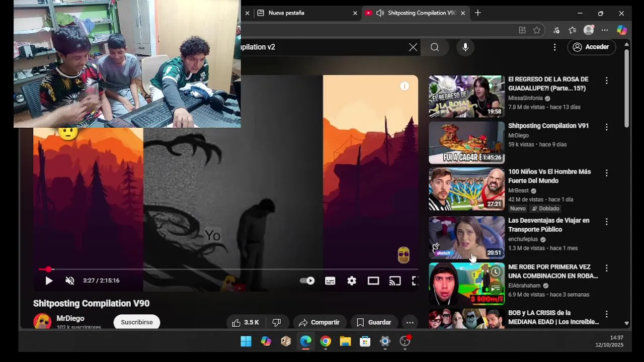This screenshot has height=362, width=644.
Task: Turn on subtitles with the captions icon
Action: click(330, 281)
